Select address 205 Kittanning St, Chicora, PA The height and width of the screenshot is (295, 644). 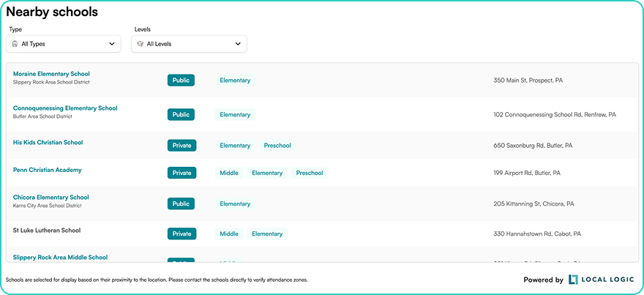[534, 203]
